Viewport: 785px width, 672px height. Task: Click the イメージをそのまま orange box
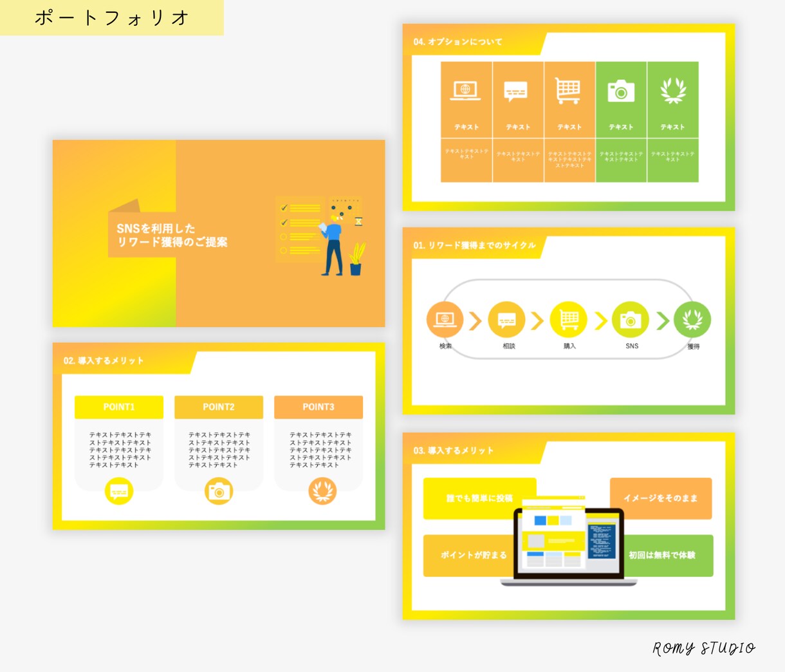point(661,498)
